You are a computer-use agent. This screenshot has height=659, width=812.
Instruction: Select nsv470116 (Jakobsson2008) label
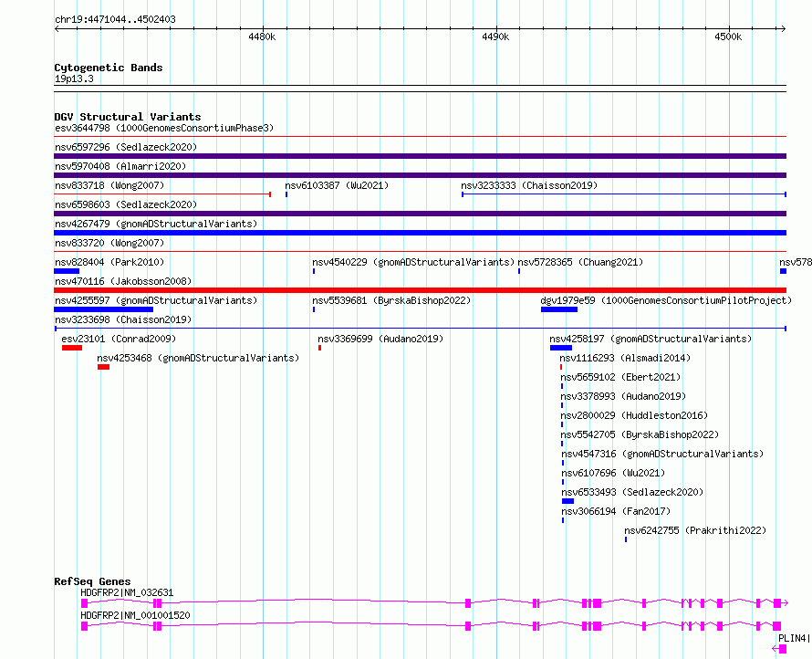click(123, 281)
